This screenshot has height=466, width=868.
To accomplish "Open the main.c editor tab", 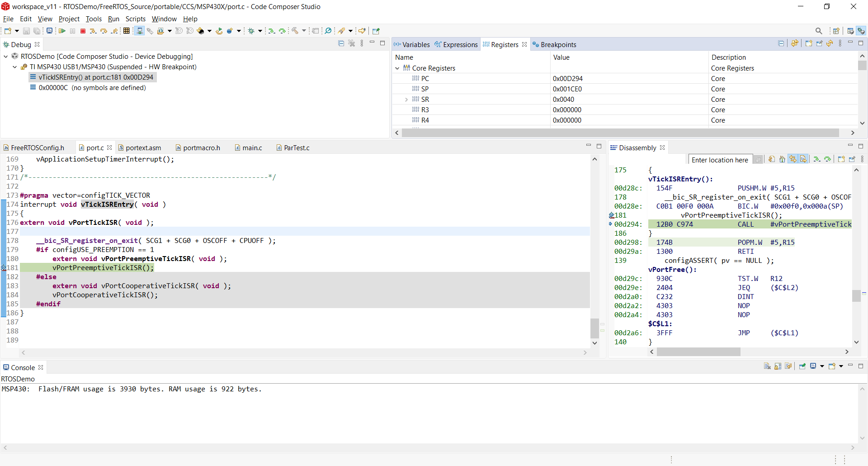I will tap(249, 147).
